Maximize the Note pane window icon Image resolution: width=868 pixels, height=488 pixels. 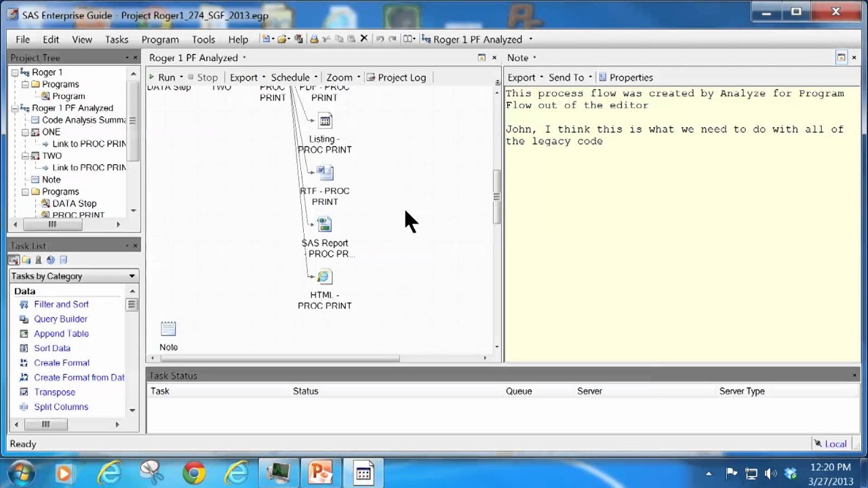[x=841, y=58]
